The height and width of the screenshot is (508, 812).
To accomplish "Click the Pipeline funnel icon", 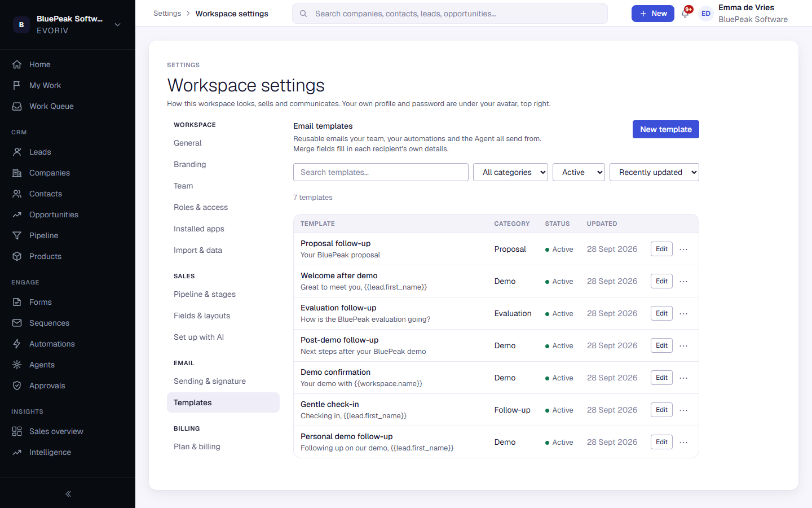I will [17, 235].
